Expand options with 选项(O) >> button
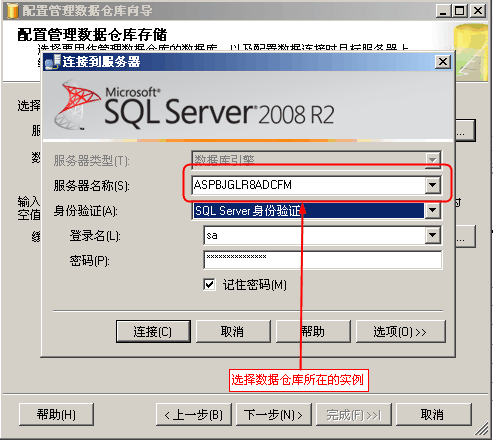 [400, 331]
